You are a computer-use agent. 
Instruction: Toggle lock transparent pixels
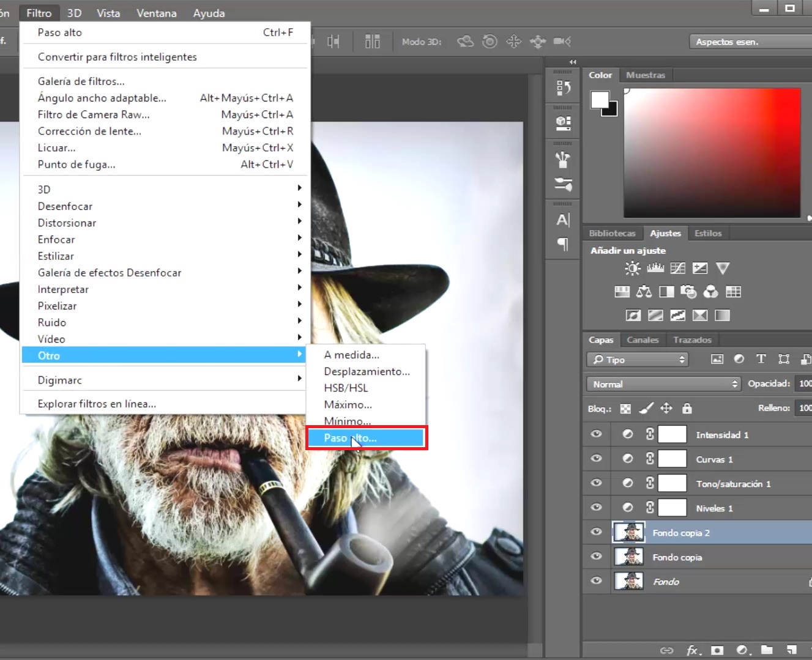pyautogui.click(x=625, y=408)
